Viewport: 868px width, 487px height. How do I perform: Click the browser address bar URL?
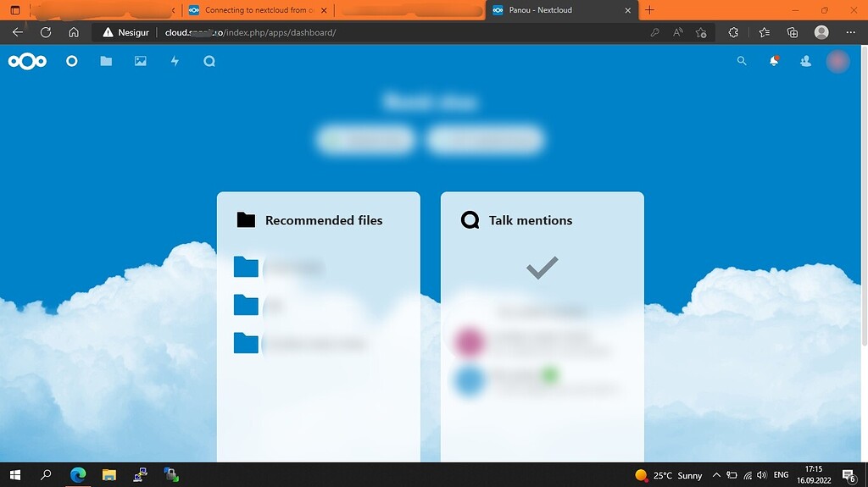coord(339,32)
